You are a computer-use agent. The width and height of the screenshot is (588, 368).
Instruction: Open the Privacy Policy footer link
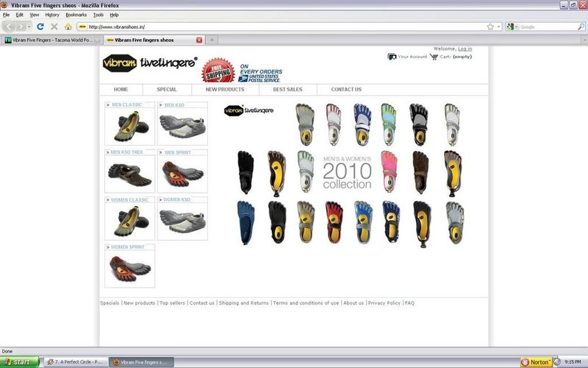pyautogui.click(x=384, y=302)
